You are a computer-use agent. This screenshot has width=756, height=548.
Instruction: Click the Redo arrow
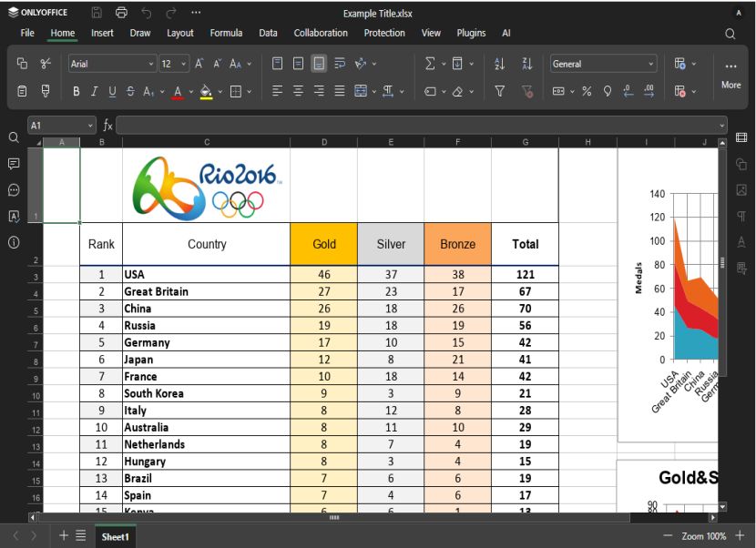point(170,13)
